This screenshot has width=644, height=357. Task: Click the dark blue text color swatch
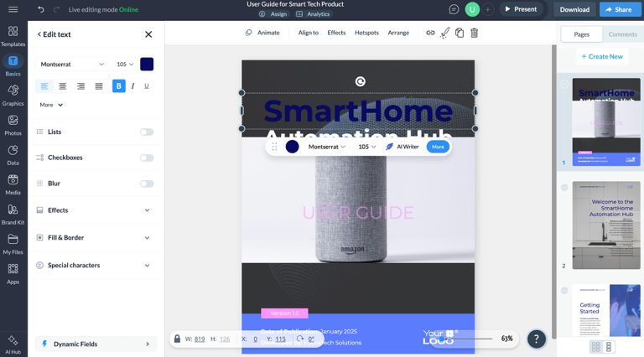147,65
